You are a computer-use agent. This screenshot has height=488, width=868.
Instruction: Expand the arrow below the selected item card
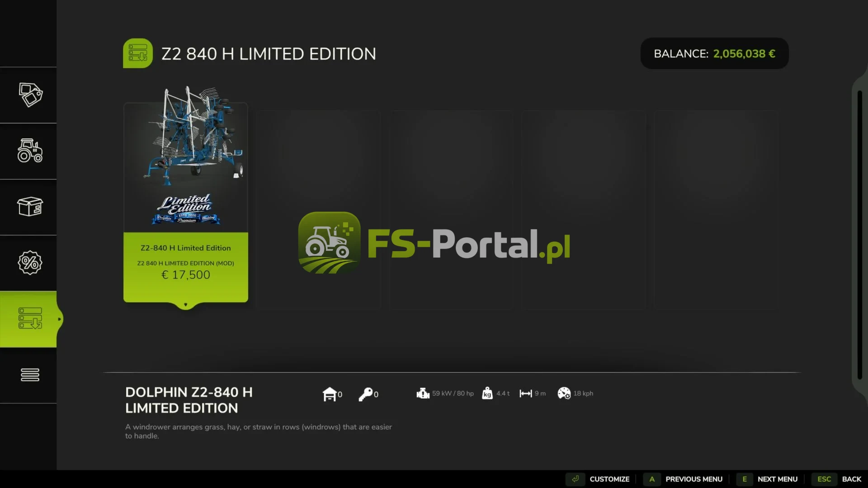(185, 305)
